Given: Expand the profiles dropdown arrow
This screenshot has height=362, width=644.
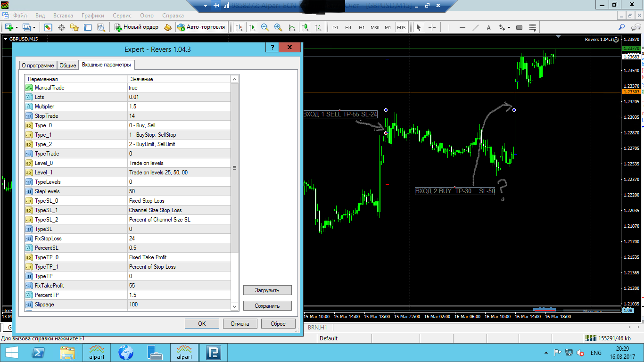Looking at the screenshot, I should pos(34,27).
